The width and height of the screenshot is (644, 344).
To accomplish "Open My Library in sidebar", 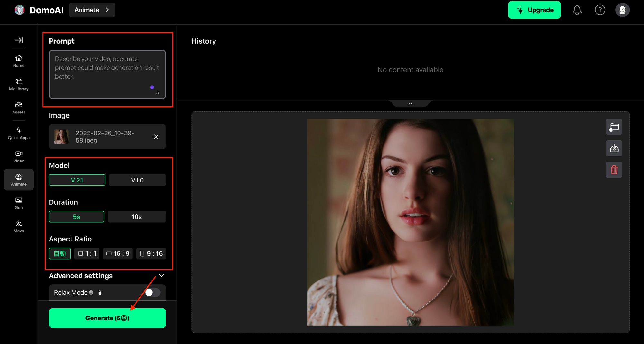I will click(19, 84).
